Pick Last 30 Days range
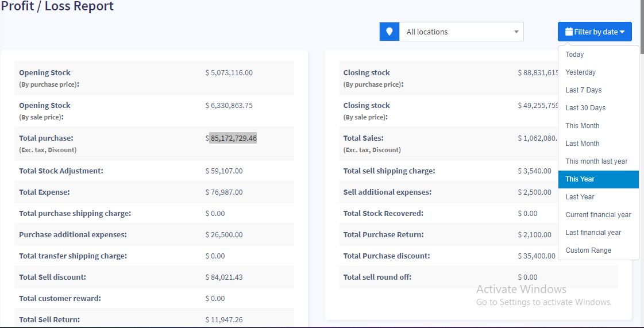The width and height of the screenshot is (644, 328). (x=599, y=108)
